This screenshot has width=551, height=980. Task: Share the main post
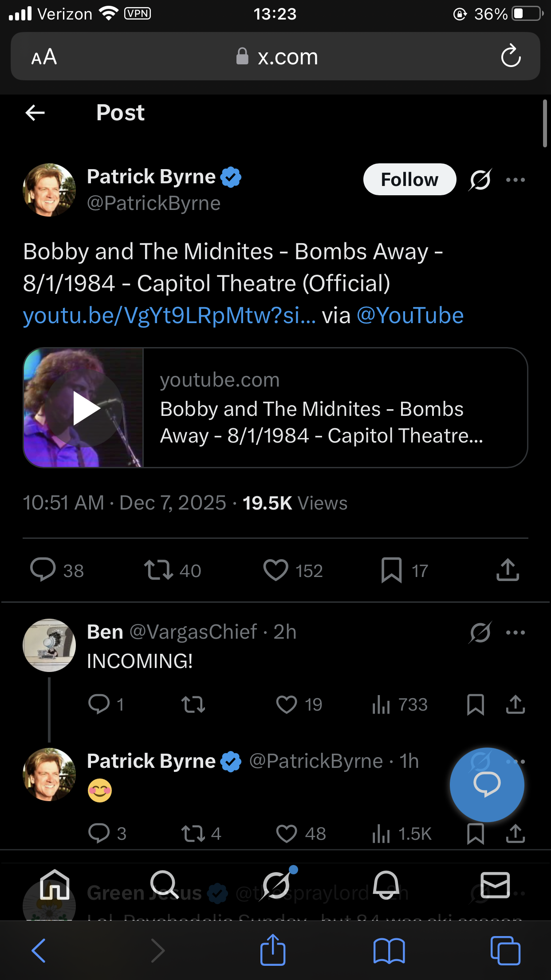pos(508,570)
